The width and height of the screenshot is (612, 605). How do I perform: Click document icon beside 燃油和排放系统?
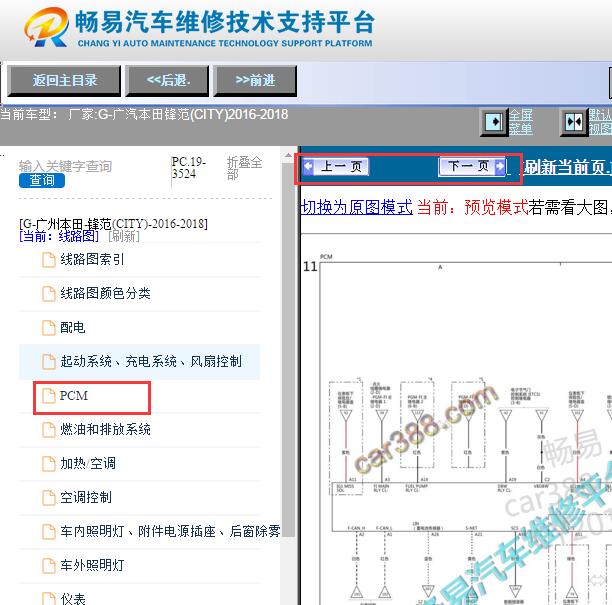[49, 430]
